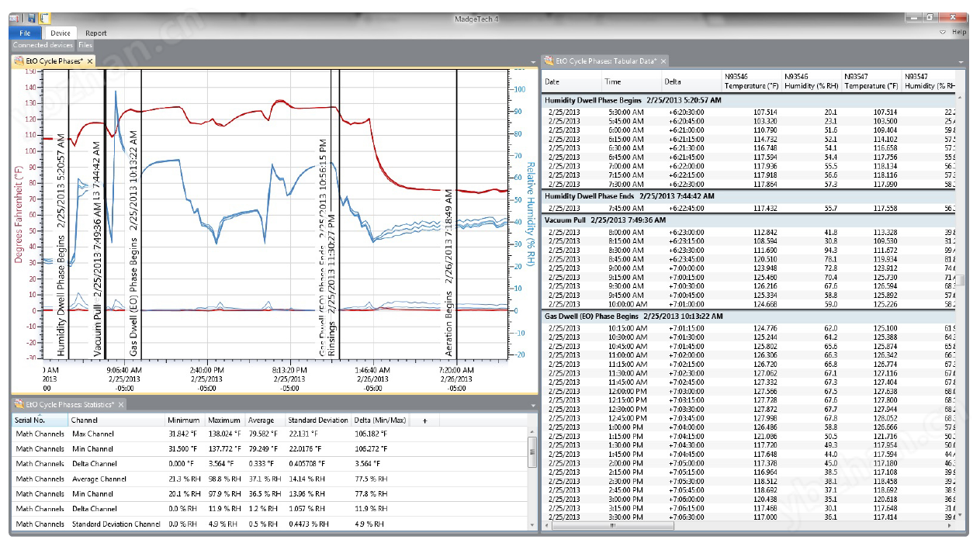
Task: Switch to the Report ribbon tab
Action: coord(96,33)
